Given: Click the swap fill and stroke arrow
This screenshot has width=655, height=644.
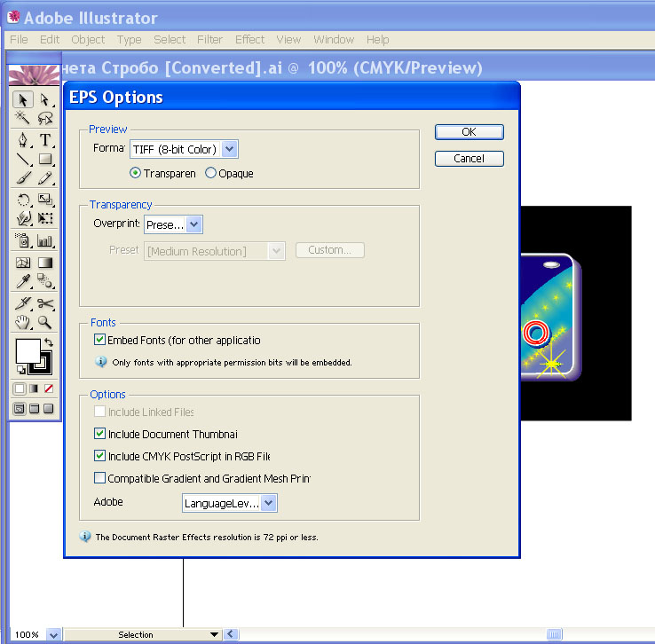Looking at the screenshot, I should point(49,342).
